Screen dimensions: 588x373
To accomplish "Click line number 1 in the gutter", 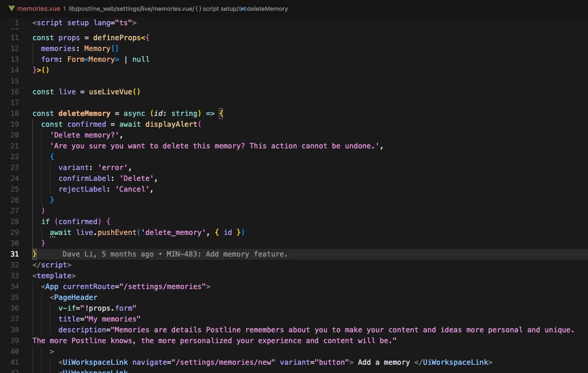I will pyautogui.click(x=16, y=23).
